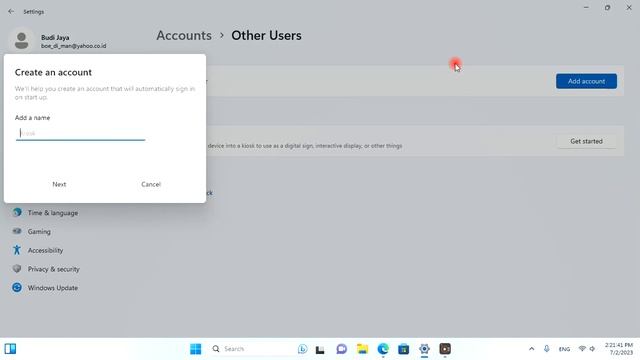Open the screen recorder taskbar icon
The image size is (640, 360).
click(x=445, y=349)
